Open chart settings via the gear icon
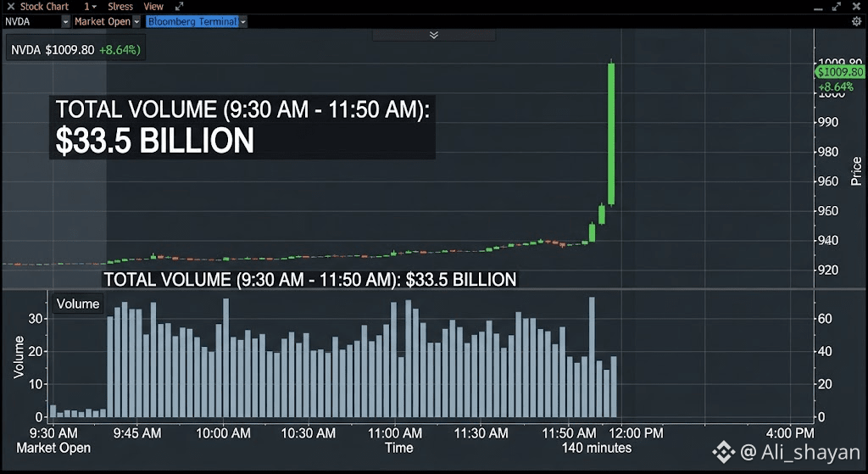The width and height of the screenshot is (868, 474). tap(856, 21)
